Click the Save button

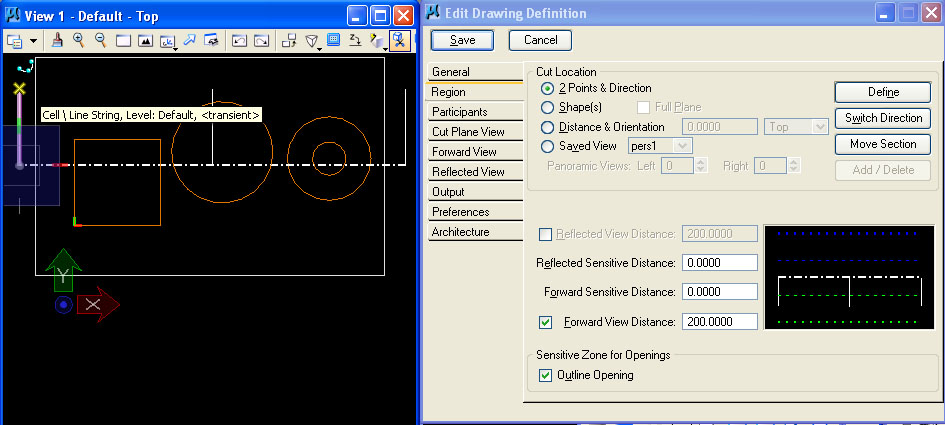462,40
